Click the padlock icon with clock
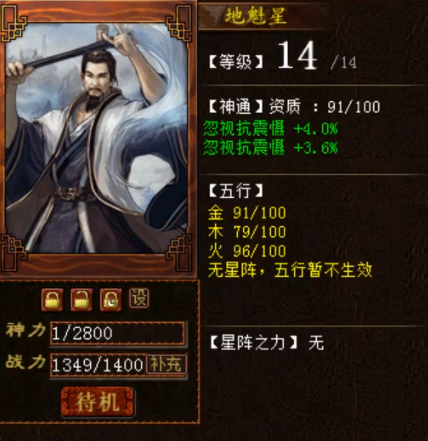Viewport: 428px width, 441px height. click(x=111, y=299)
